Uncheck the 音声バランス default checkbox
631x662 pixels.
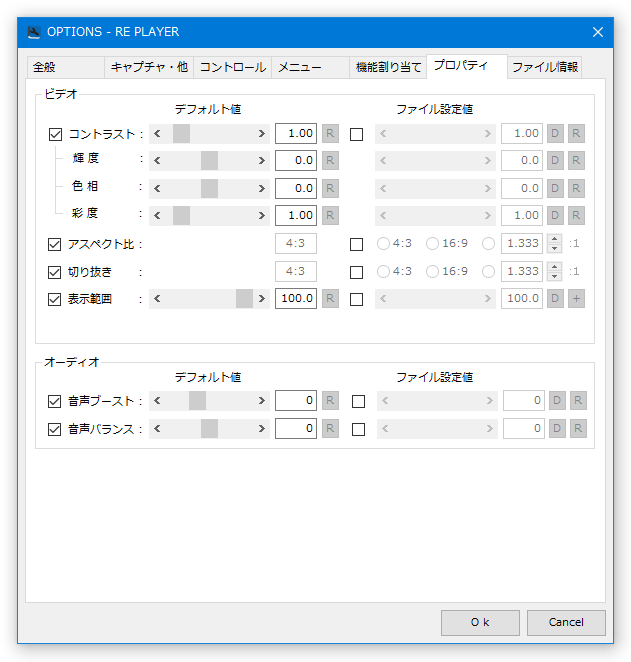point(54,429)
